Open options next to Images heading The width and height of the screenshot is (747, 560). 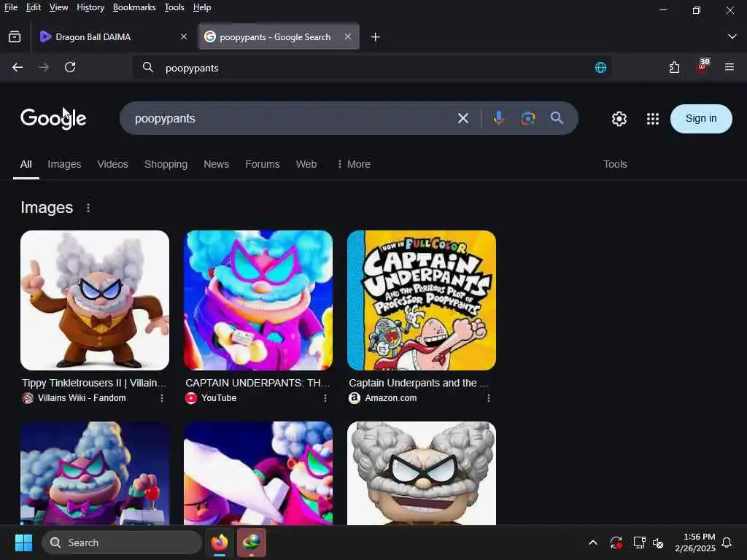pyautogui.click(x=88, y=208)
